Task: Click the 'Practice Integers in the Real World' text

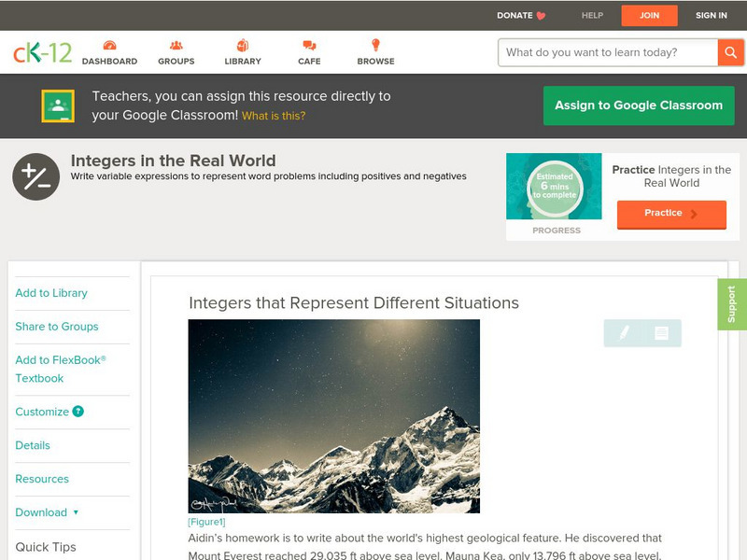Action: click(x=671, y=176)
